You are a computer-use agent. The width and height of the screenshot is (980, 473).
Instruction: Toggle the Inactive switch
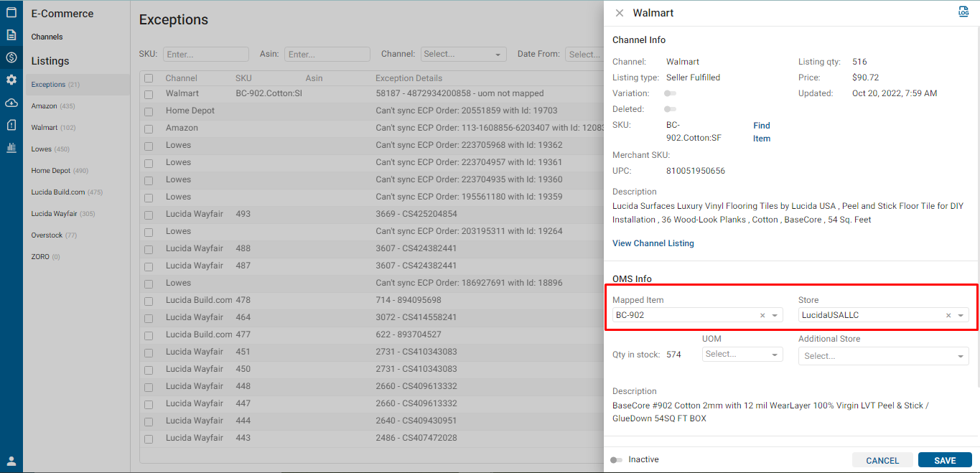coord(616,459)
